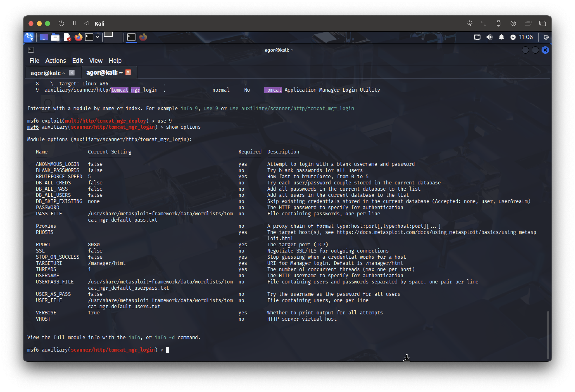Viewport: 575px width, 392px height.
Task: Toggle the capture mouse cursor icon
Action: [469, 24]
